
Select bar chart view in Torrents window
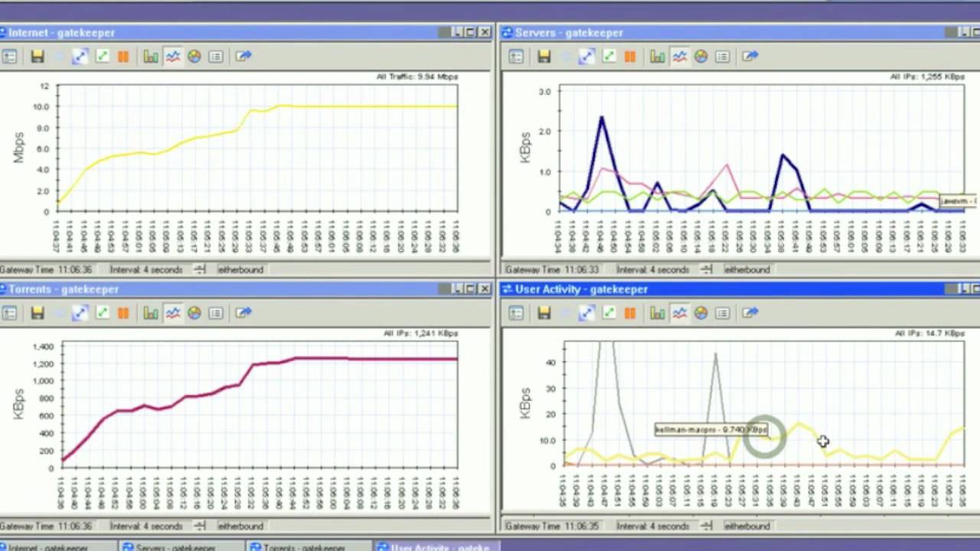coord(151,313)
